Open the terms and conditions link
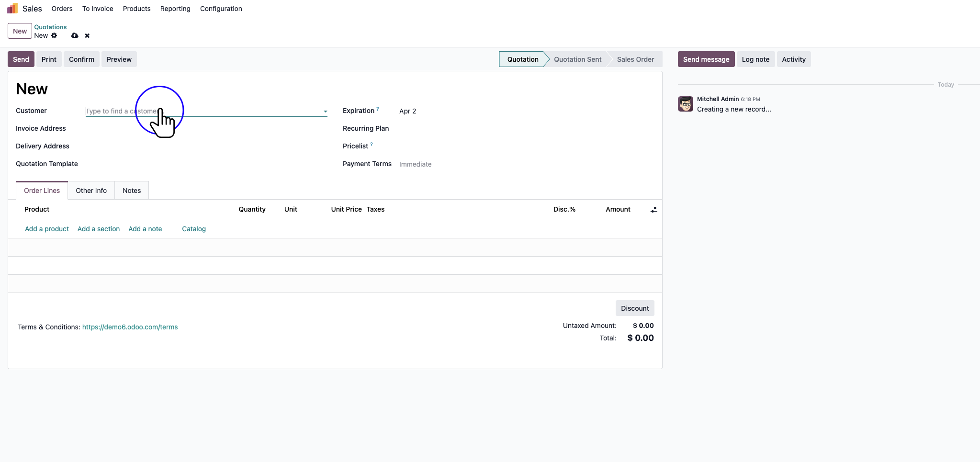This screenshot has width=980, height=462. (129, 327)
